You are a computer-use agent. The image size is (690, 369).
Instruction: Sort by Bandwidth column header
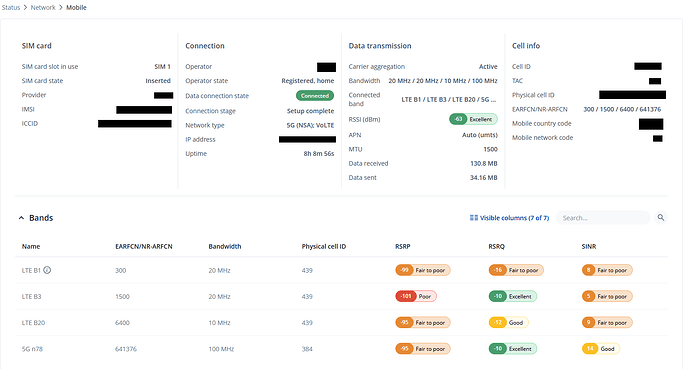click(224, 246)
